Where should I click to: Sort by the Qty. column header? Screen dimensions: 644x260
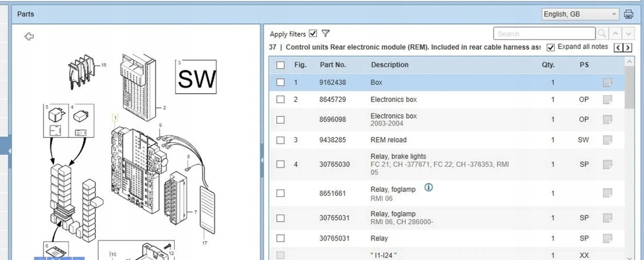[x=548, y=65]
